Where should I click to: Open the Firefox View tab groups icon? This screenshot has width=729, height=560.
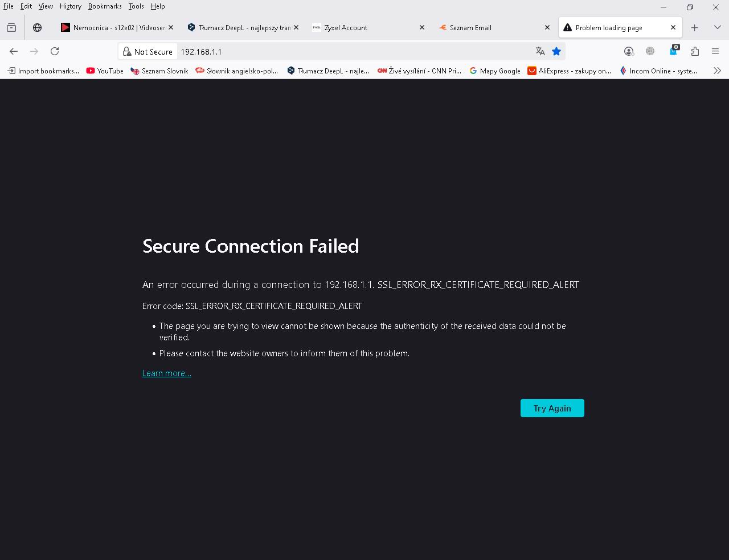11,27
